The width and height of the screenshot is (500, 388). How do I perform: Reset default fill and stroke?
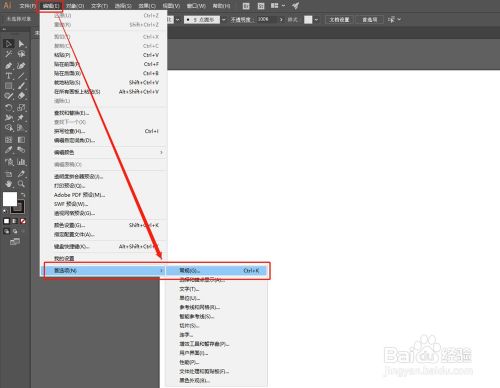click(5, 211)
